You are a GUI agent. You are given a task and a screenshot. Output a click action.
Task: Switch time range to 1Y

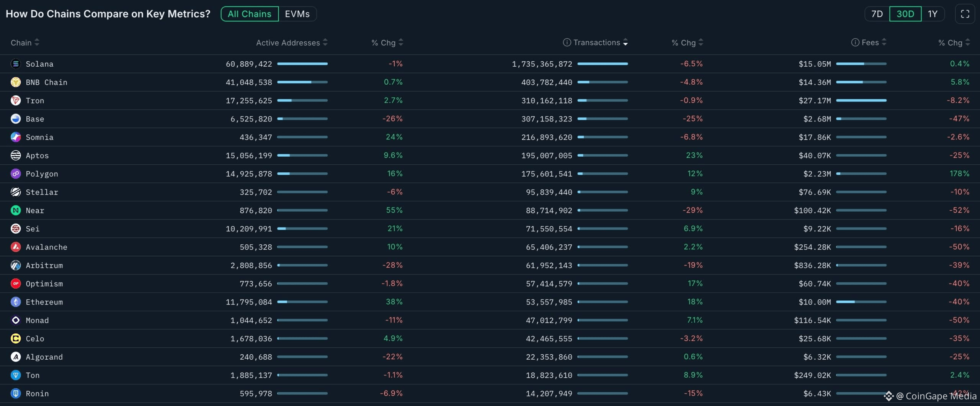(933, 14)
